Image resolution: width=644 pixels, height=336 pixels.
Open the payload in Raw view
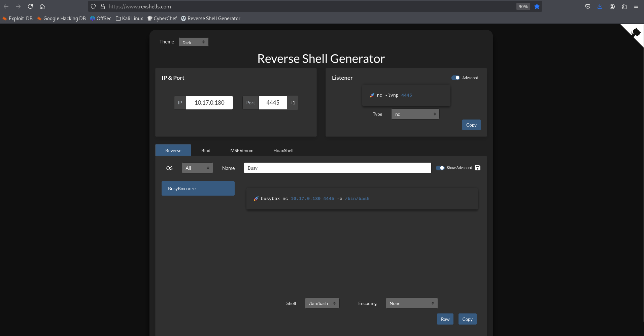point(445,319)
